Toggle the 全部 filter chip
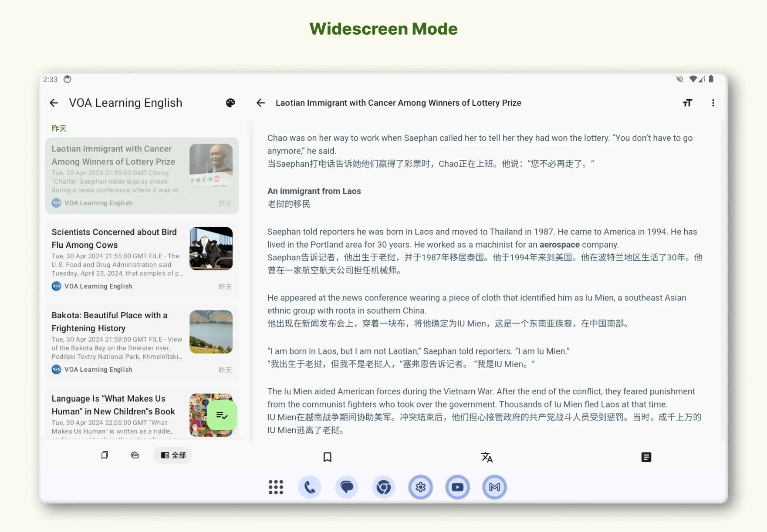 (172, 455)
